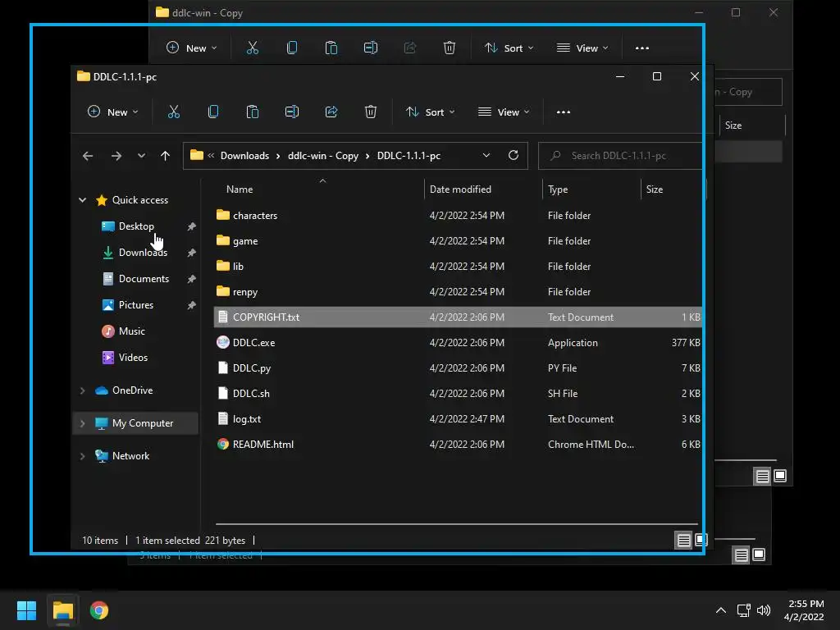Click Paste icon in DDLC-1.1.1-pc toolbar
This screenshot has width=840, height=630.
253,112
